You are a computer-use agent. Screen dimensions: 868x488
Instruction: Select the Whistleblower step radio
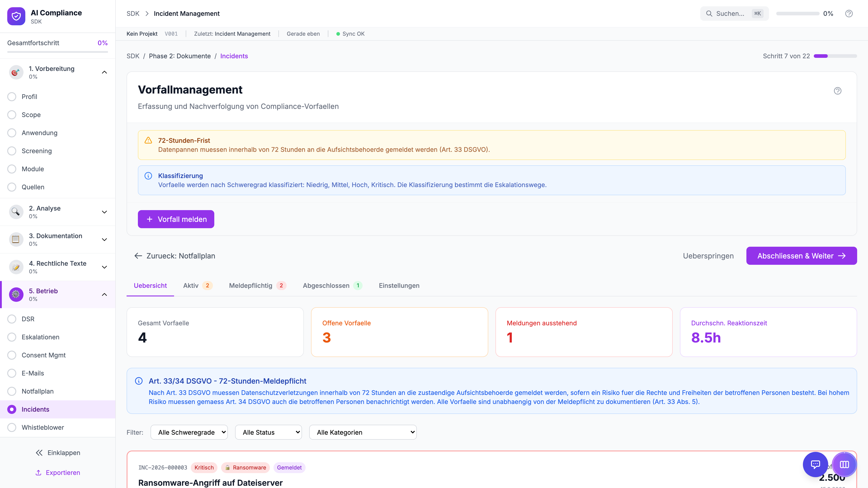click(x=12, y=427)
